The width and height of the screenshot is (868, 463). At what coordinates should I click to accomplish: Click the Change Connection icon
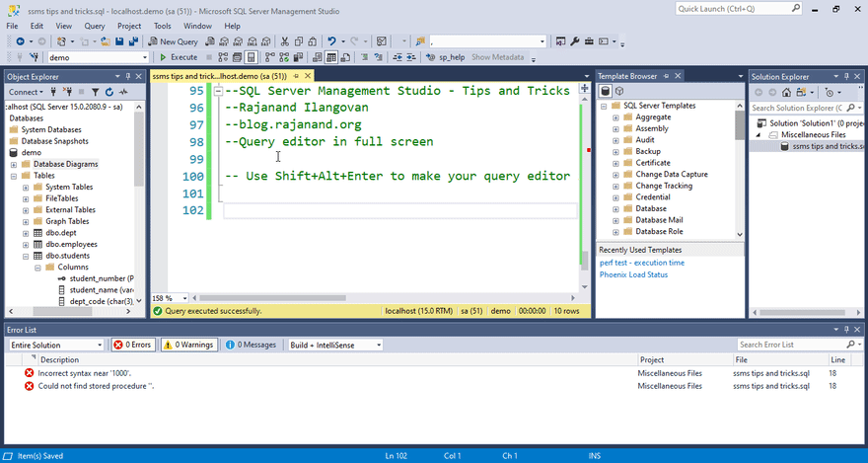[x=35, y=57]
